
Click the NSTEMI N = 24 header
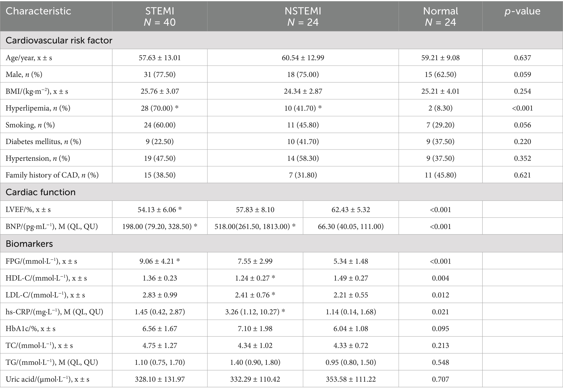[303, 16]
